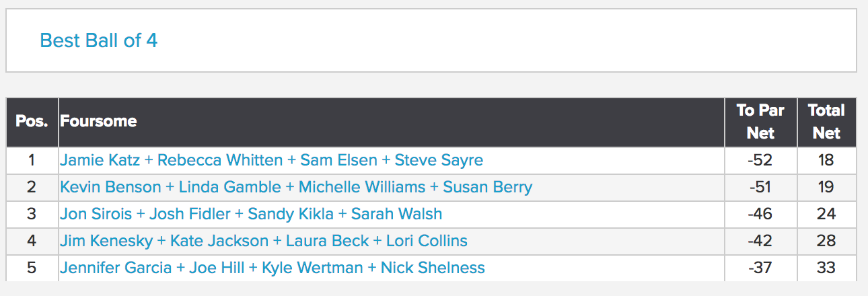The image size is (868, 296).
Task: Click the To Par Net header
Action: [760, 122]
